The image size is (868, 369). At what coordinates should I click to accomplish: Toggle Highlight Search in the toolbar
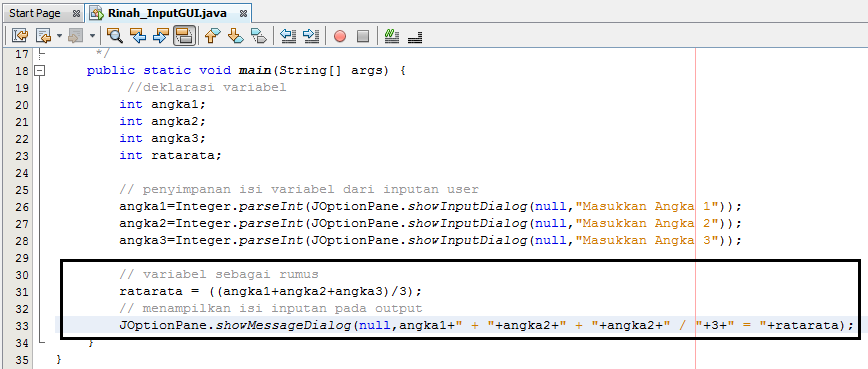(184, 36)
